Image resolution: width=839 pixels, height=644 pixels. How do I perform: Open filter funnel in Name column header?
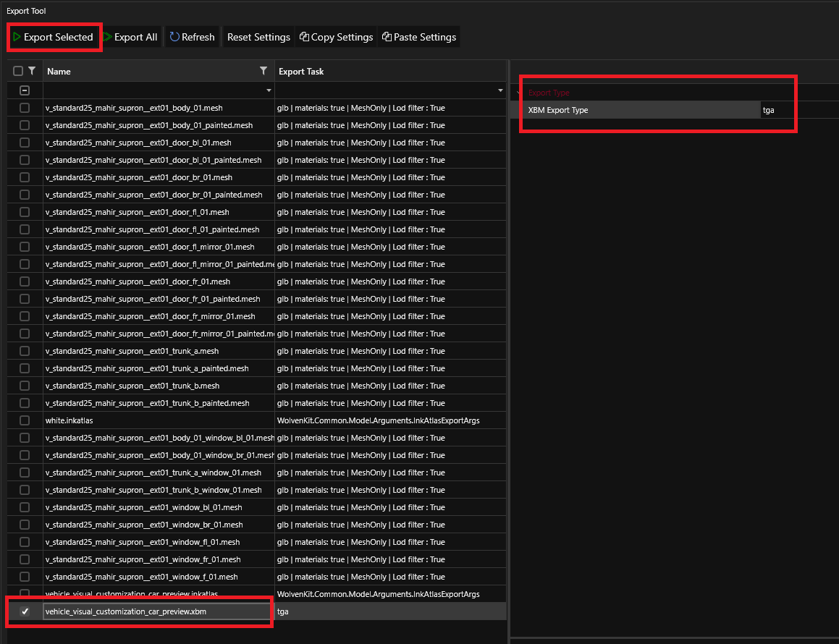[x=263, y=71]
